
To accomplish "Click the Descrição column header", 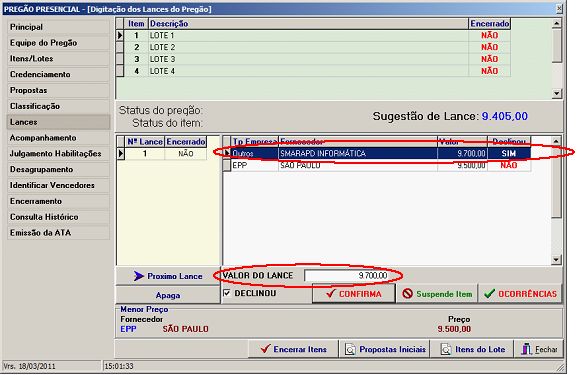I will click(x=309, y=24).
